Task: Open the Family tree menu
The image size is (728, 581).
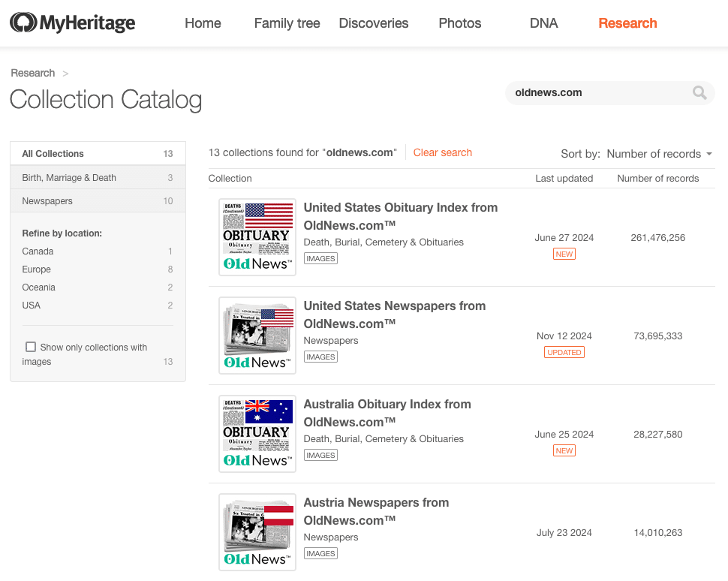Action: coord(287,23)
